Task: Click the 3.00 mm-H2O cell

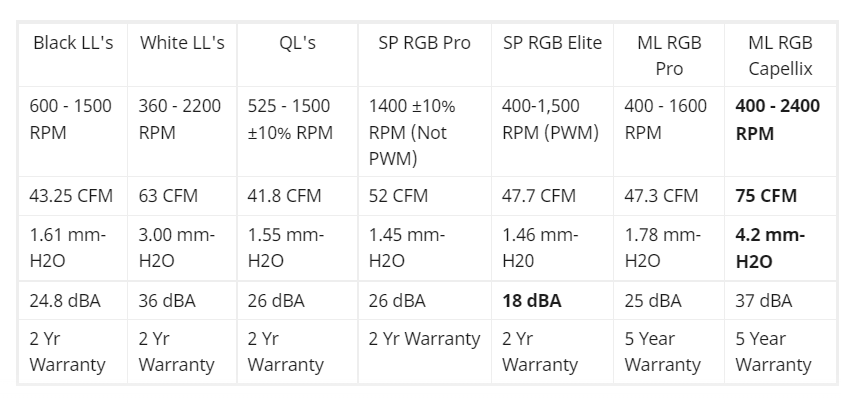Action: click(x=182, y=248)
